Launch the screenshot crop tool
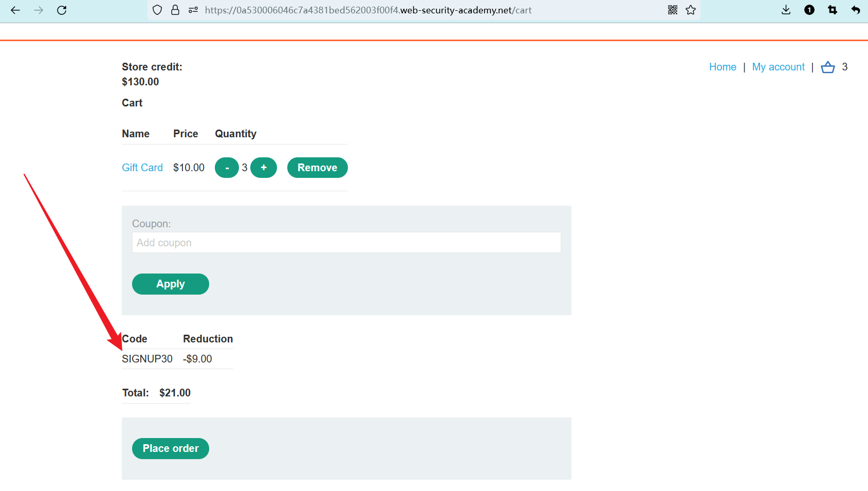868x491 pixels. 833,10
